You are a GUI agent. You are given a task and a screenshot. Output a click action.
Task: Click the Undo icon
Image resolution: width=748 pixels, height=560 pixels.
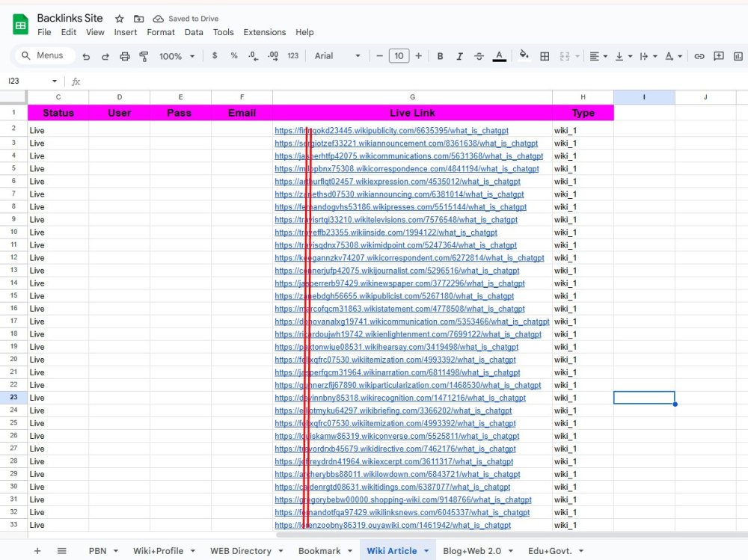pos(86,56)
